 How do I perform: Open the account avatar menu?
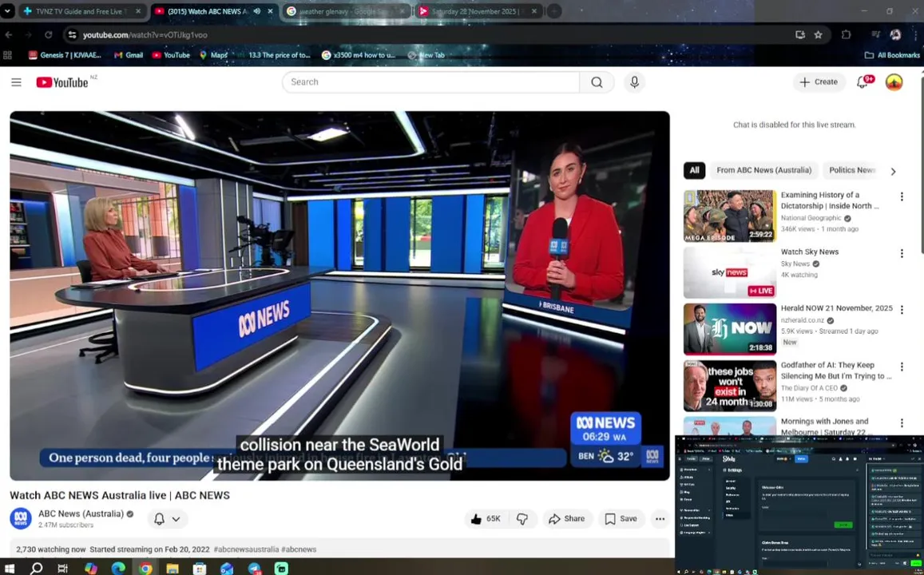click(x=894, y=82)
